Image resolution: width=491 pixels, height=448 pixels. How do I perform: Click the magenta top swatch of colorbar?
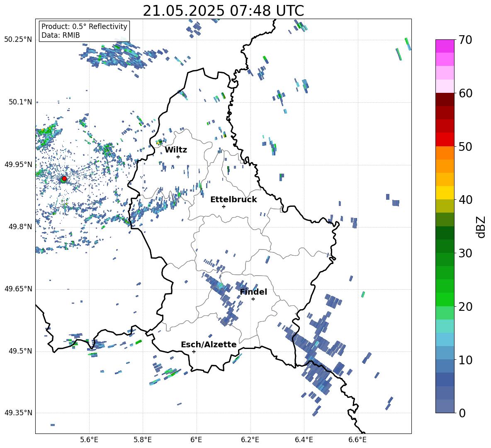tap(445, 46)
